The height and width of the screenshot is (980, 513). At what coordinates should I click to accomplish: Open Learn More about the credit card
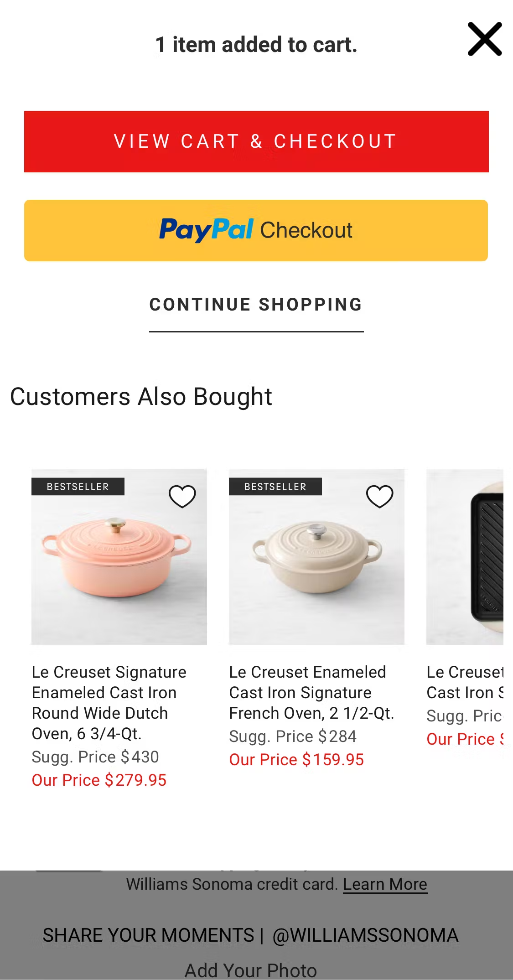coord(385,883)
